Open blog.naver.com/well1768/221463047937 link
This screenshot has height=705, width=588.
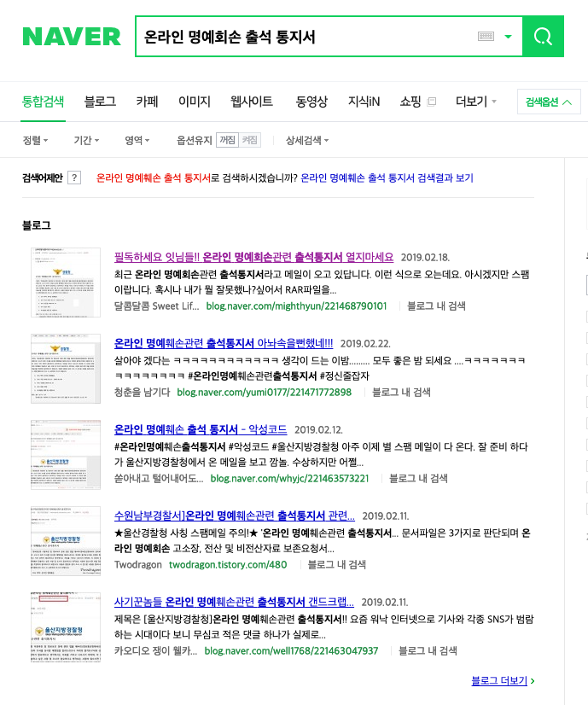pos(291,651)
